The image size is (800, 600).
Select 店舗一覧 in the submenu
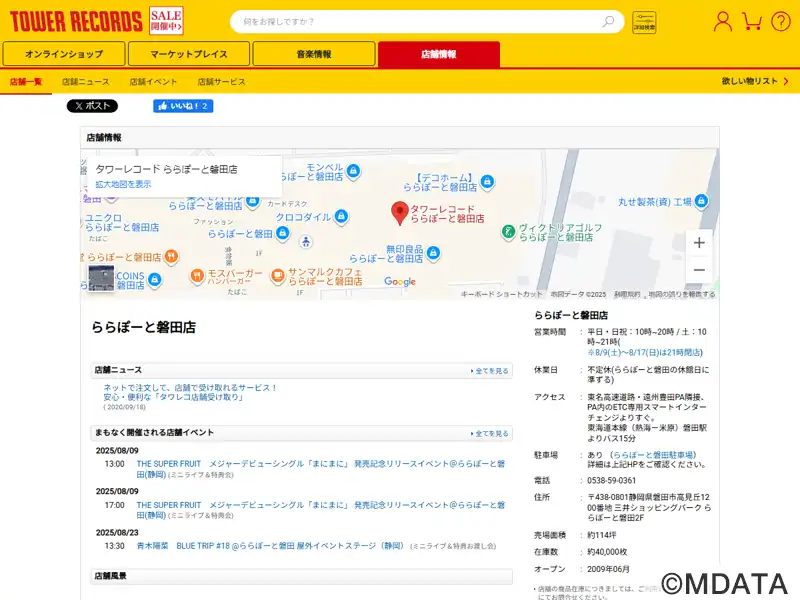[26, 82]
